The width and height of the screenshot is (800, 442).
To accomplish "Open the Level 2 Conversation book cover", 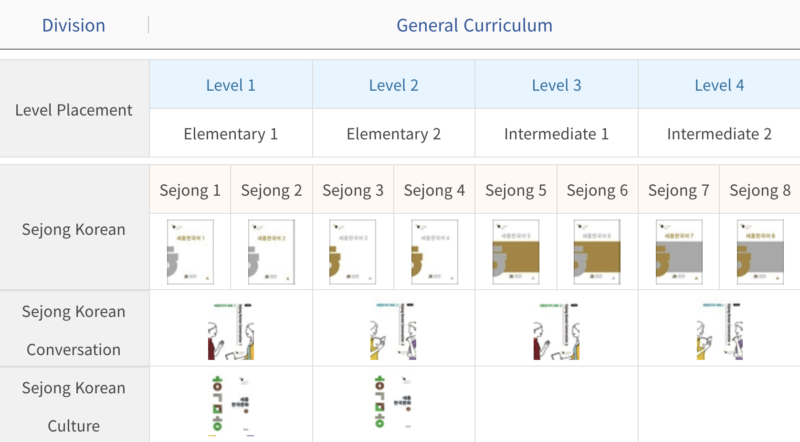I will tap(394, 329).
